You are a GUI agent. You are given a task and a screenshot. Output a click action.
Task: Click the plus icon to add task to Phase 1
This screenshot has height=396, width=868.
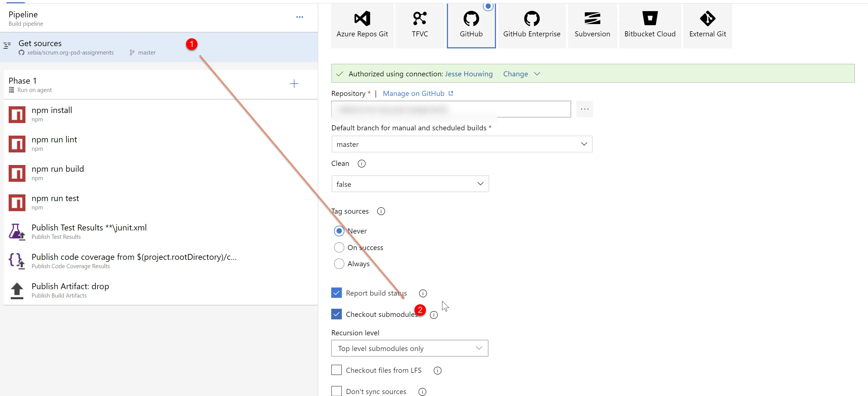pyautogui.click(x=294, y=84)
